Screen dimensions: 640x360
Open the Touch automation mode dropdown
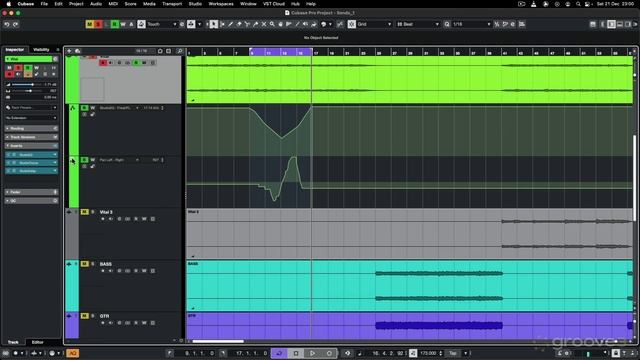tap(162, 24)
